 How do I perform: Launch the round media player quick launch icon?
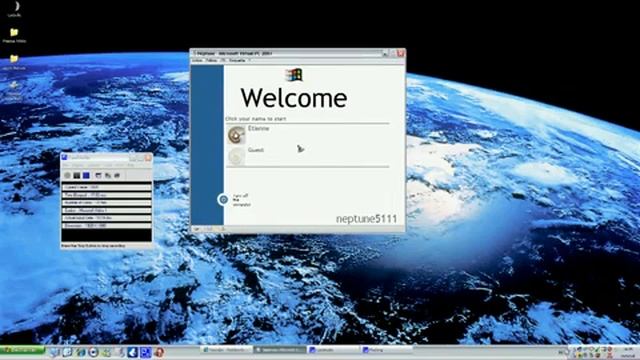pos(93,352)
